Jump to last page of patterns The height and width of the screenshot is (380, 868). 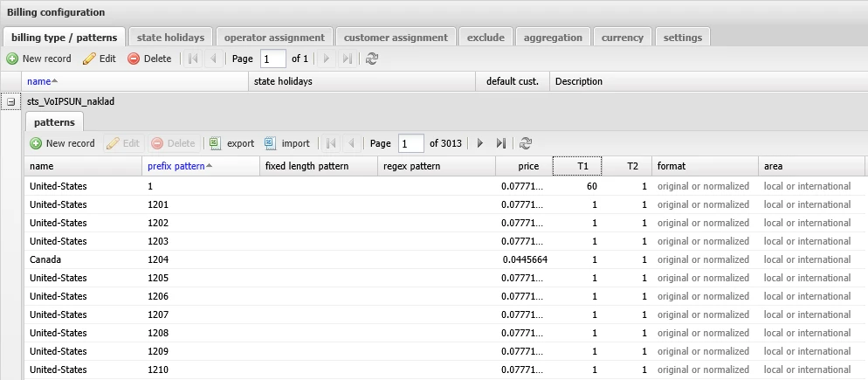501,143
